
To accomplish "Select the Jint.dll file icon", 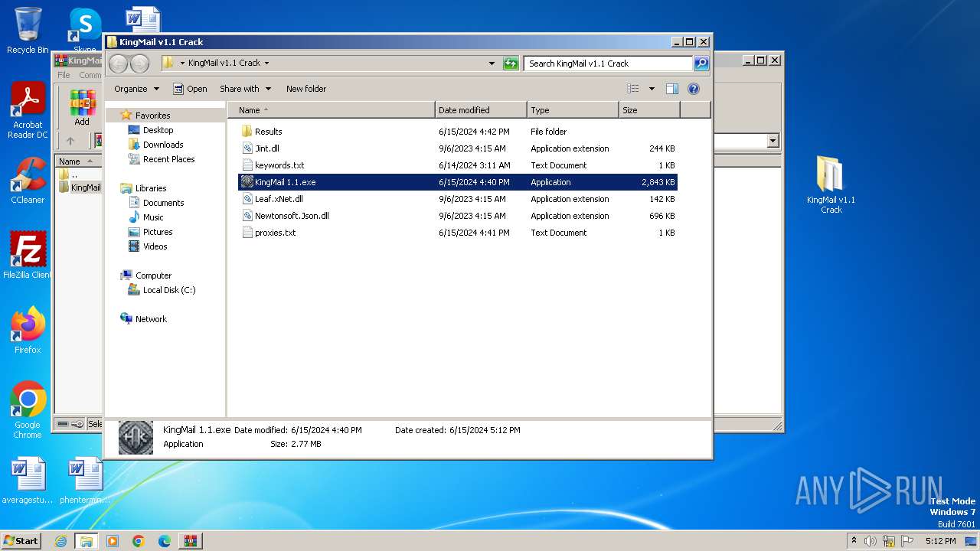I will (x=247, y=148).
